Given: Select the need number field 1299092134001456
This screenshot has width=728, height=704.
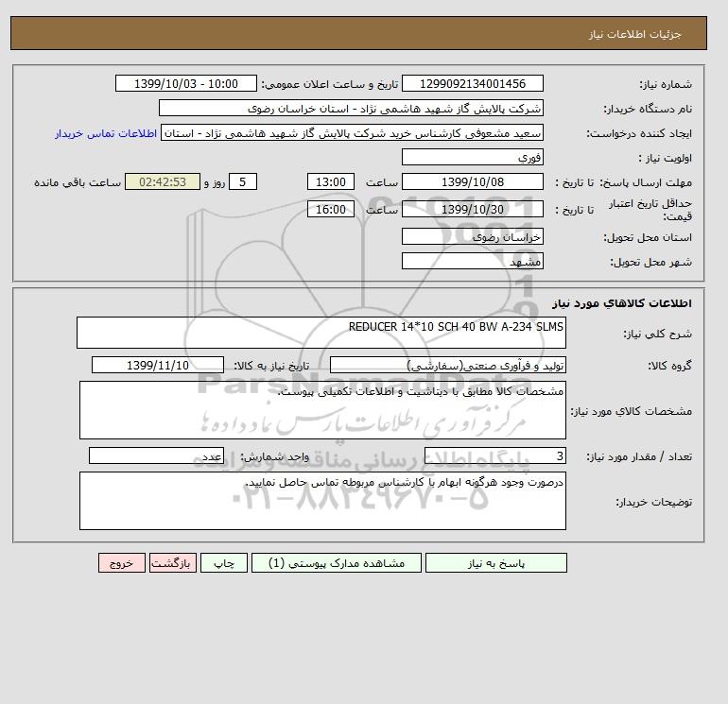Looking at the screenshot, I should pos(472,83).
